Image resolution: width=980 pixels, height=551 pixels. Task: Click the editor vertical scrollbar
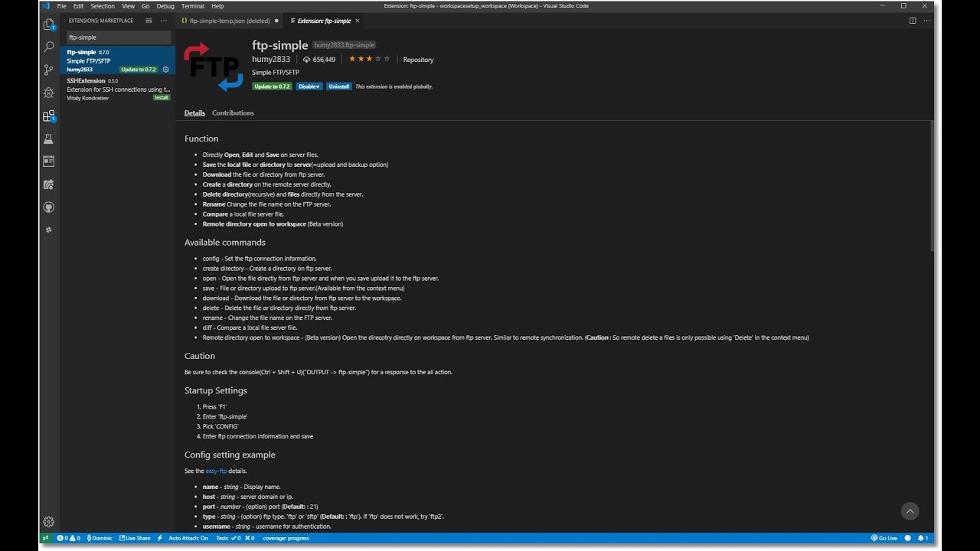(x=931, y=185)
